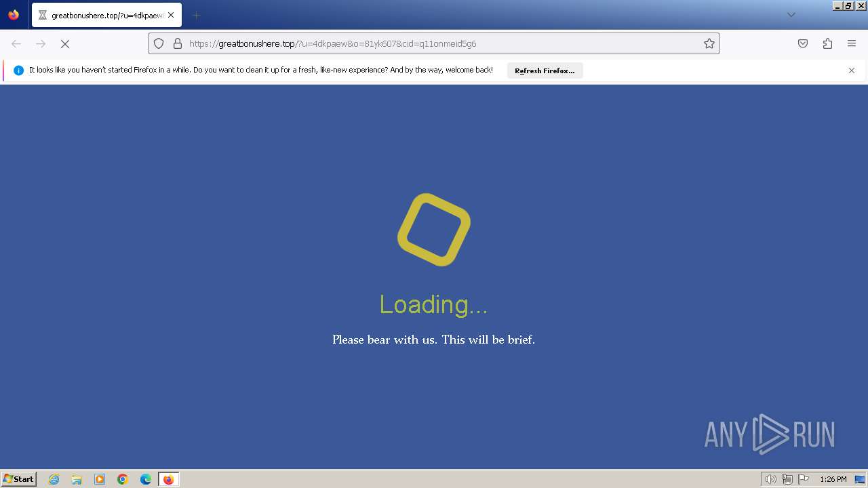This screenshot has height=488, width=868.
Task: Launch Internet Explorer from taskbar
Action: click(x=54, y=479)
